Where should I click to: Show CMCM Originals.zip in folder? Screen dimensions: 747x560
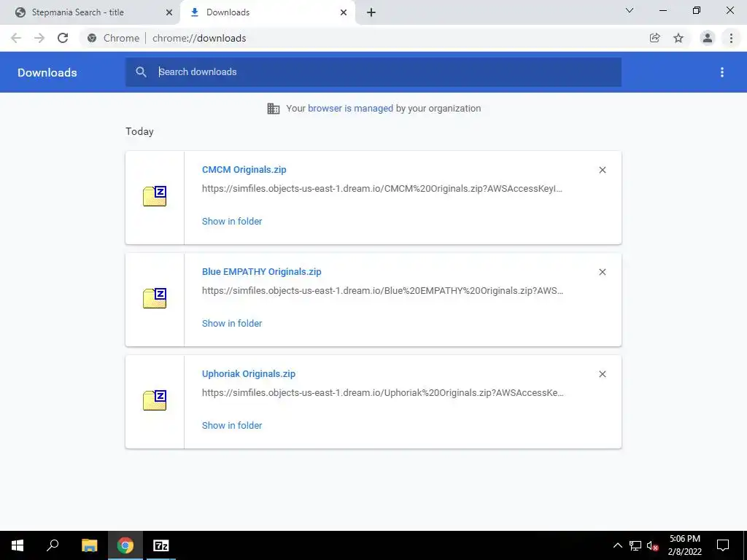[232, 221]
